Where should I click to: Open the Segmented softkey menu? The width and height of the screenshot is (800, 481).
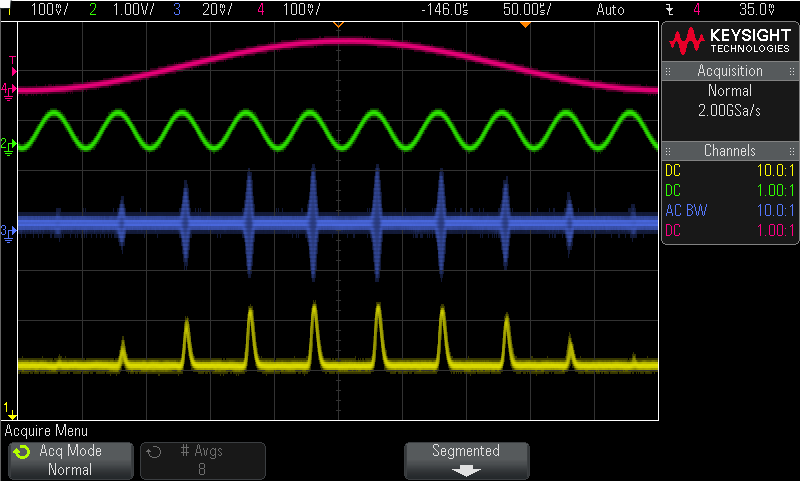466,461
